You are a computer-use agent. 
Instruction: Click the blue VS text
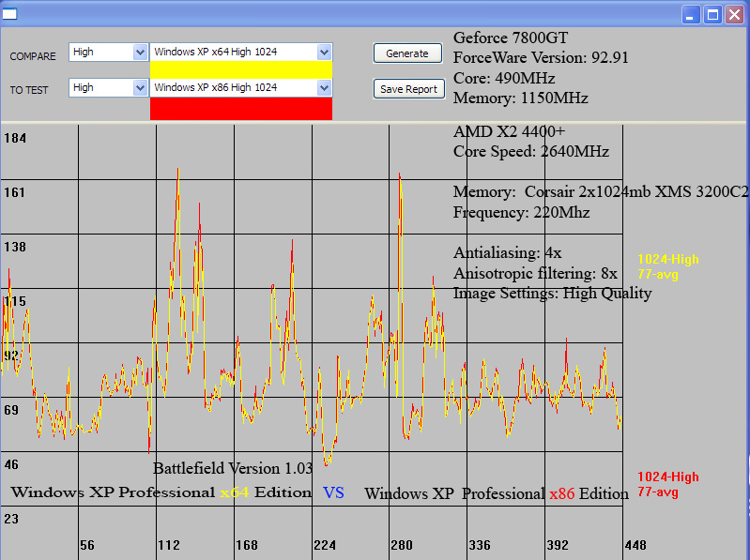tap(333, 492)
